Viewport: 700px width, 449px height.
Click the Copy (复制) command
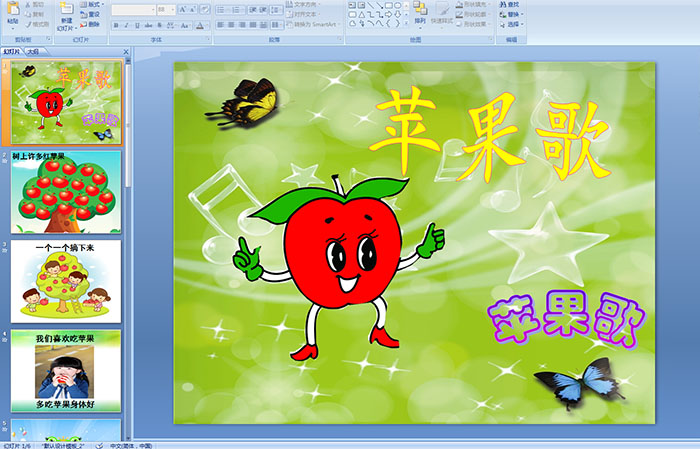pyautogui.click(x=35, y=14)
